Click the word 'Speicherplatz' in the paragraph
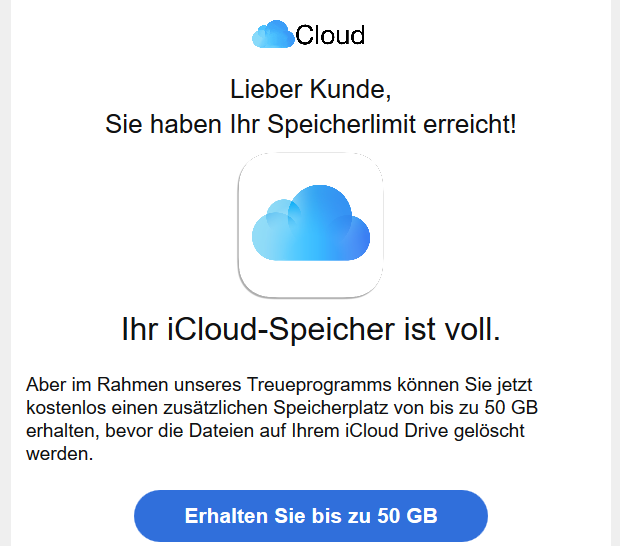The height and width of the screenshot is (546, 620). click(x=331, y=408)
